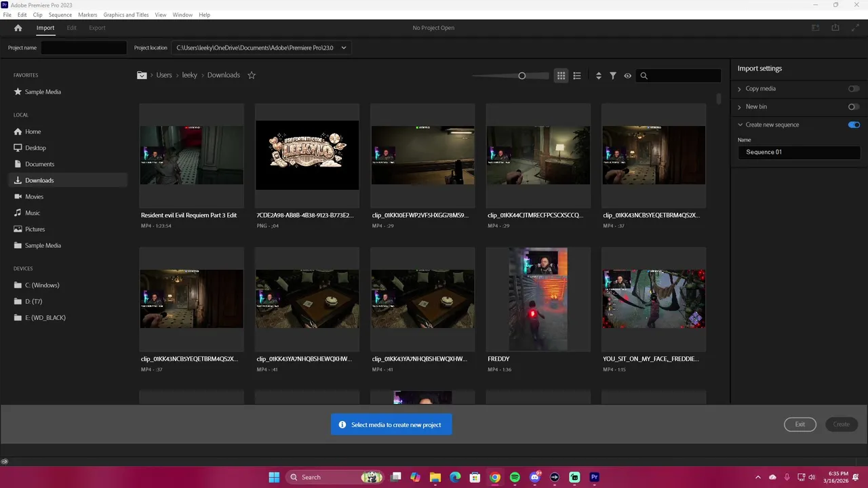
Task: Navigate to leeky in breadcrumb path
Action: pos(190,75)
